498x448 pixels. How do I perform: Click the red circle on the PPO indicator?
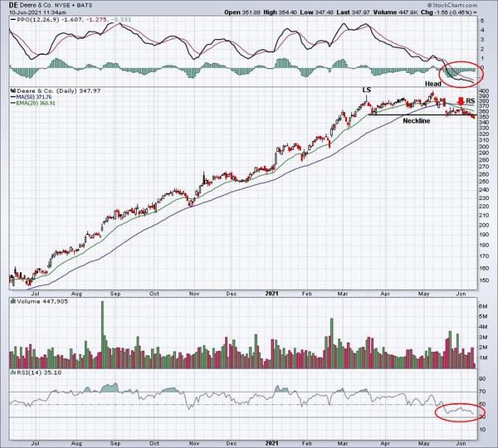point(459,72)
